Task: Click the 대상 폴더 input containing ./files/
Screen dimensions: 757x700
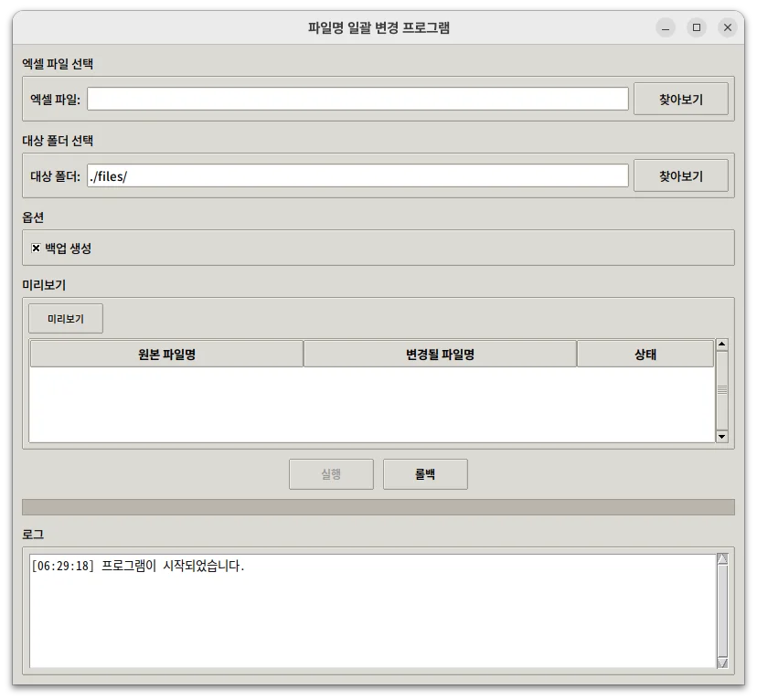Action: click(x=357, y=176)
